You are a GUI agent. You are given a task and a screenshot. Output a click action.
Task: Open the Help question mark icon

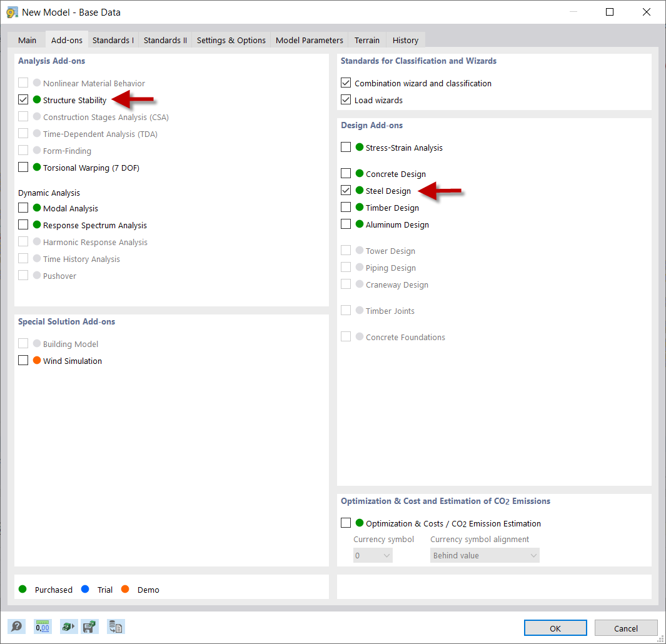pyautogui.click(x=17, y=626)
